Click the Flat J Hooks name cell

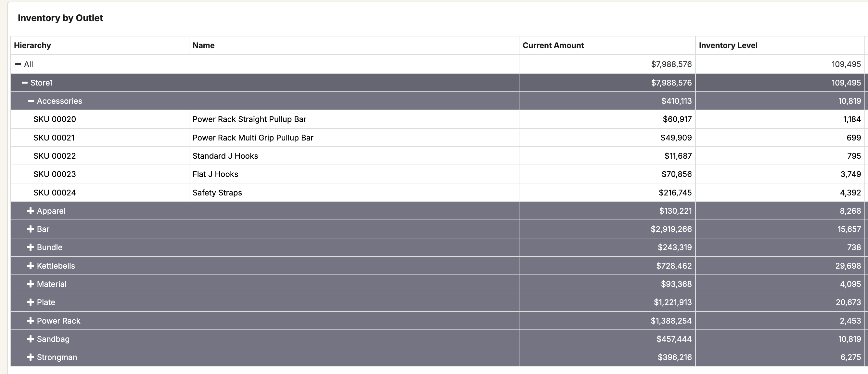pos(215,174)
